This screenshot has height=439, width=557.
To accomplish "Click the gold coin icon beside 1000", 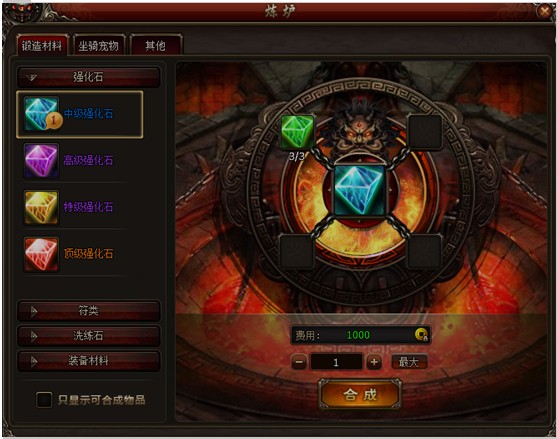I will tap(421, 334).
